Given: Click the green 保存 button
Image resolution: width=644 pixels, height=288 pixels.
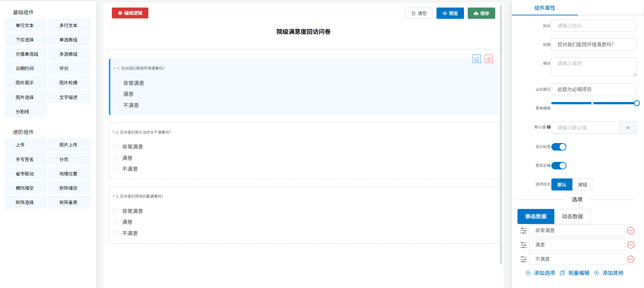Looking at the screenshot, I should 481,13.
